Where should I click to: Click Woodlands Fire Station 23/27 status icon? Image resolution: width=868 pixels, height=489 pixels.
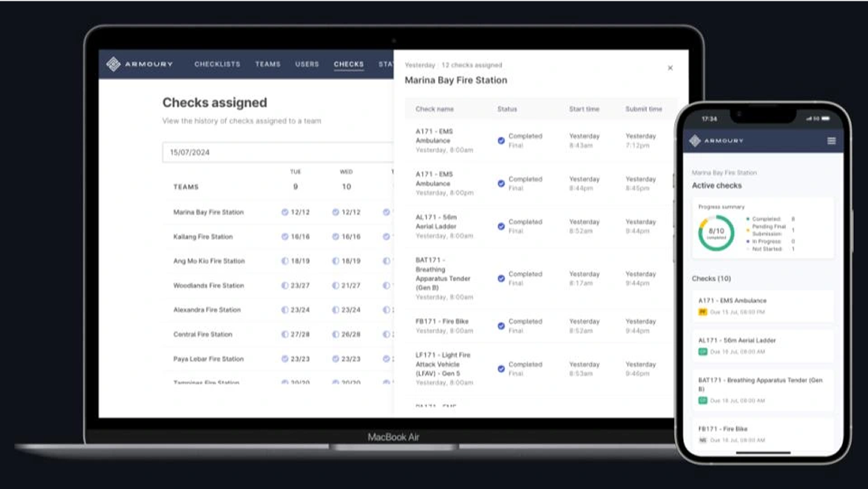tap(284, 285)
